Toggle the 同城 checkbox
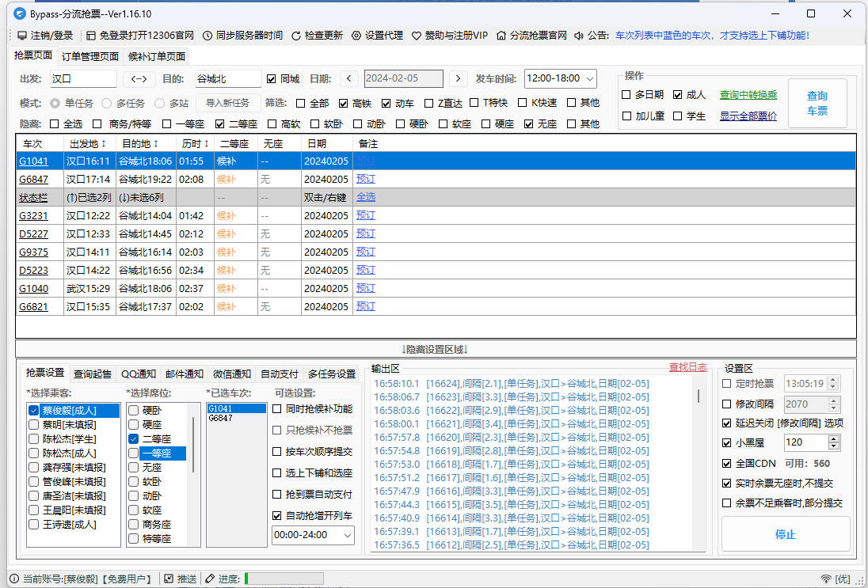This screenshot has height=588, width=868. (271, 79)
